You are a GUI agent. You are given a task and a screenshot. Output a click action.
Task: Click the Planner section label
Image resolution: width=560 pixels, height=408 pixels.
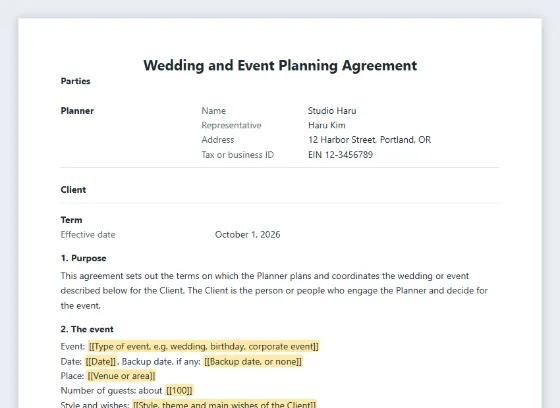click(x=77, y=111)
